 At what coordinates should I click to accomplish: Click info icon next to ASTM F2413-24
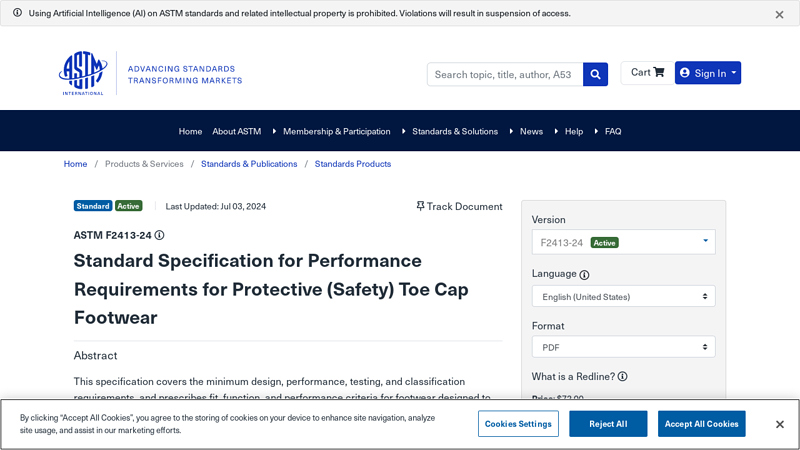coord(159,236)
